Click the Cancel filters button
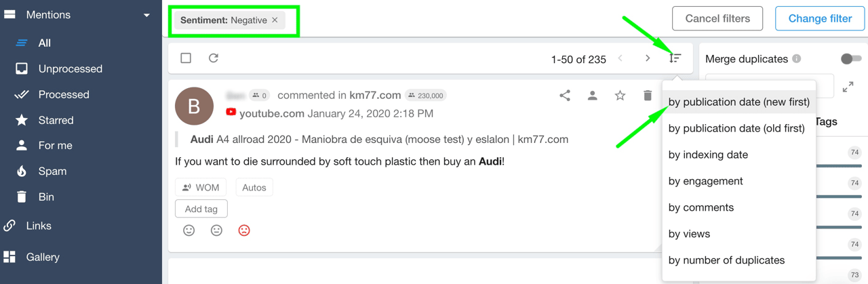This screenshot has height=284, width=868. tap(717, 18)
